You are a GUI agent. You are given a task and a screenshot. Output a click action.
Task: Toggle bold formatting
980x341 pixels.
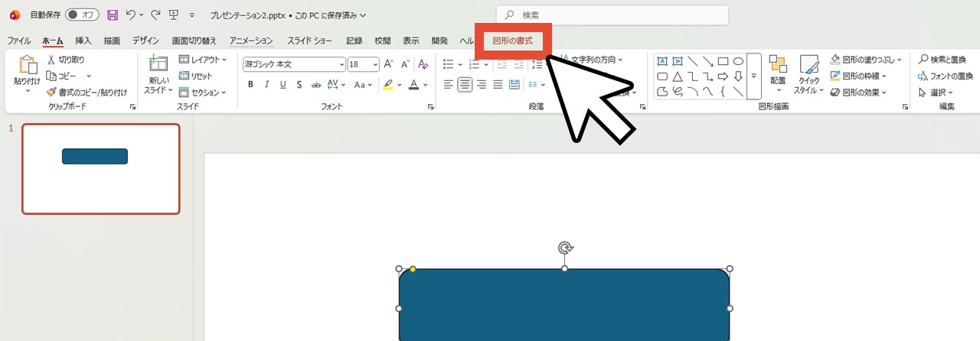250,85
